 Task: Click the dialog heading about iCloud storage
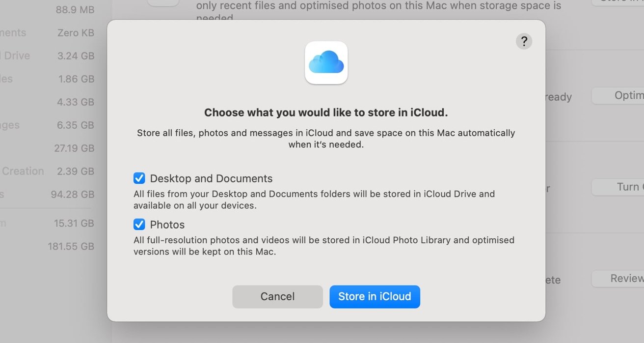[326, 113]
